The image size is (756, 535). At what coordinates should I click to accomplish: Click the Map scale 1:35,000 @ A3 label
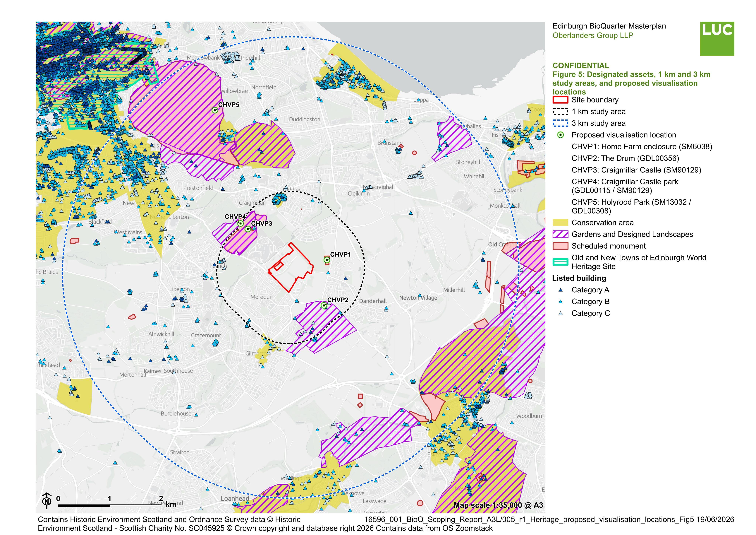tap(498, 505)
